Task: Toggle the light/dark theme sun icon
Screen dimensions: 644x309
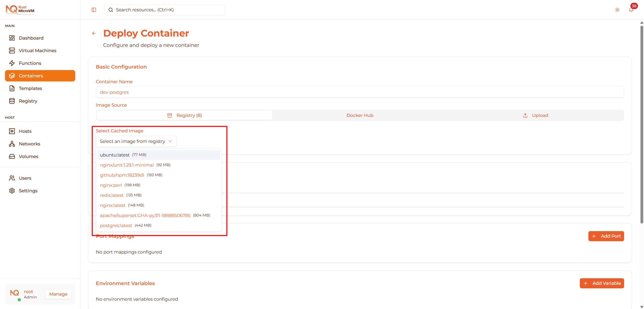Action: pyautogui.click(x=617, y=10)
